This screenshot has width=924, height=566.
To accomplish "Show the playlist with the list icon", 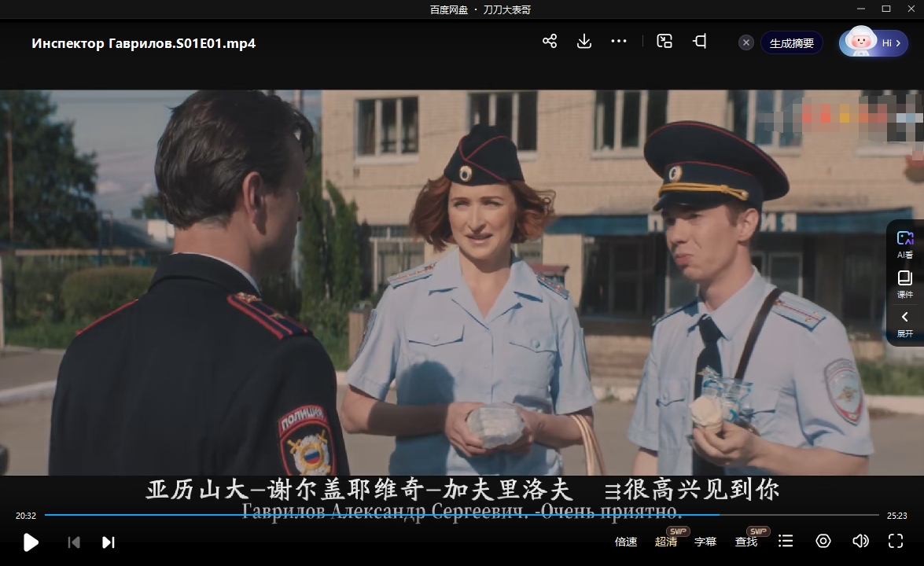I will [786, 542].
